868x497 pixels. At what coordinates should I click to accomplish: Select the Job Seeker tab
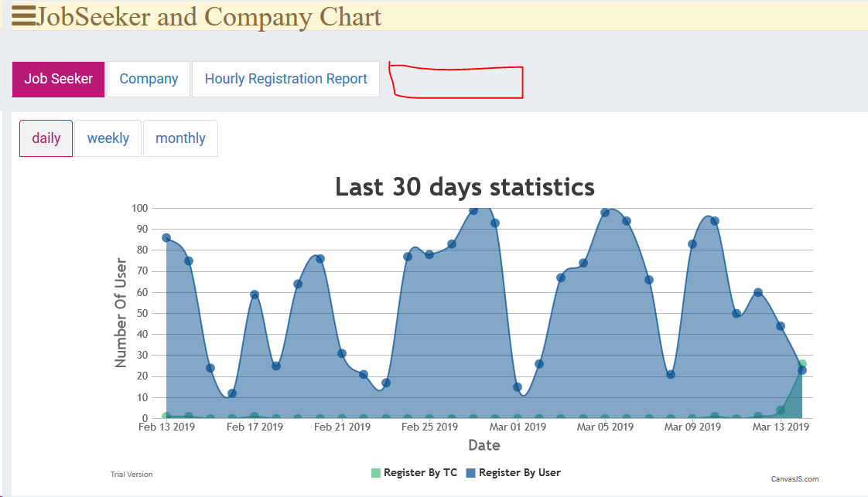tap(58, 79)
